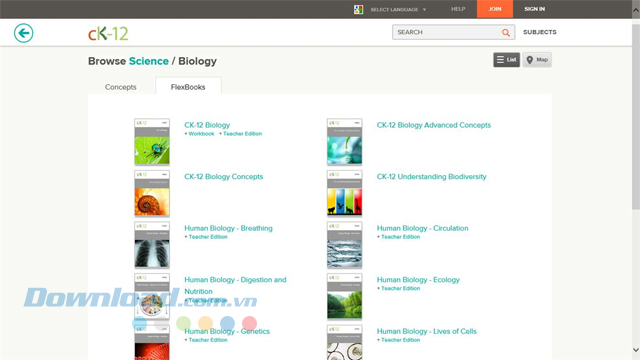Open Human Biology - Breathing link
Image resolution: width=640 pixels, height=360 pixels.
click(x=228, y=228)
